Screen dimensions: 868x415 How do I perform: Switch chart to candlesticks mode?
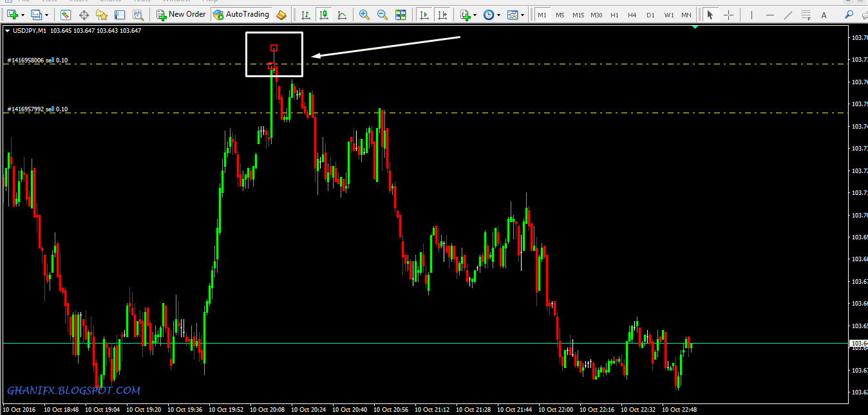tap(323, 14)
